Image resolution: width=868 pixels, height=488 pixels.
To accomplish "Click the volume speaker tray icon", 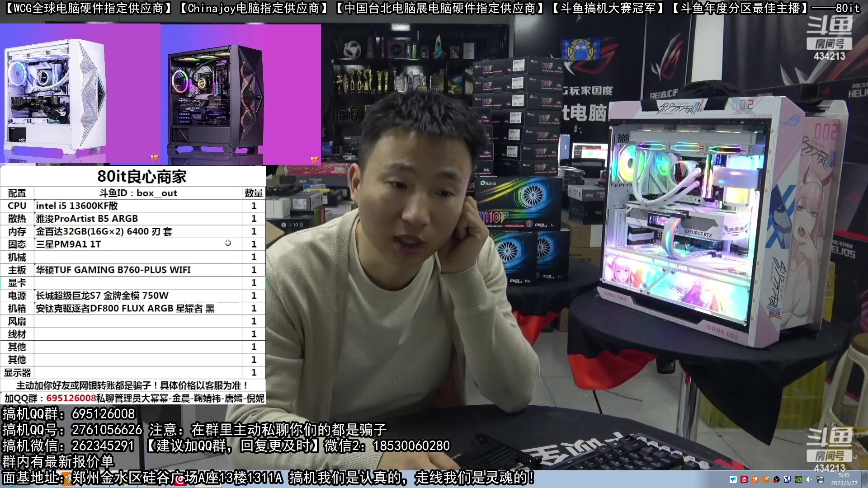I will (809, 479).
